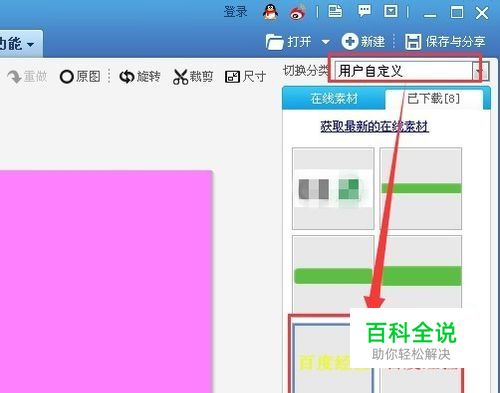Open the 用户自定义 category combo box
Image resolution: width=500 pixels, height=393 pixels.
click(x=411, y=71)
